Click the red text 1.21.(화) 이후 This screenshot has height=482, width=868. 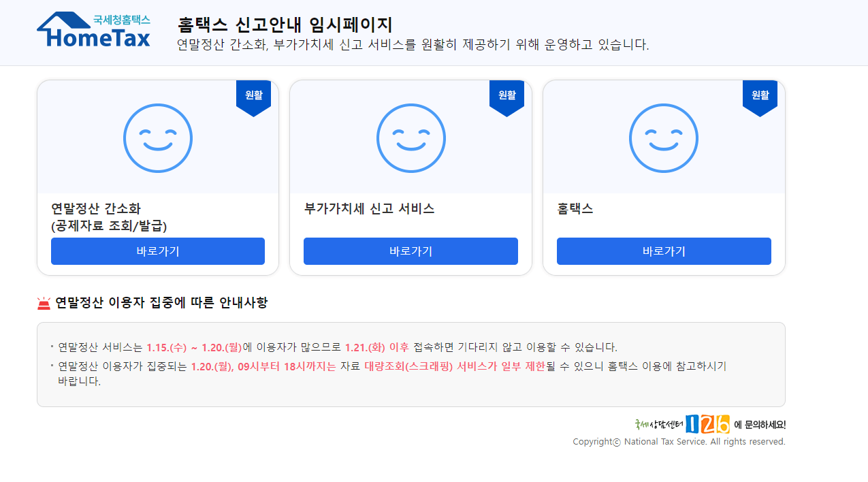[377, 347]
